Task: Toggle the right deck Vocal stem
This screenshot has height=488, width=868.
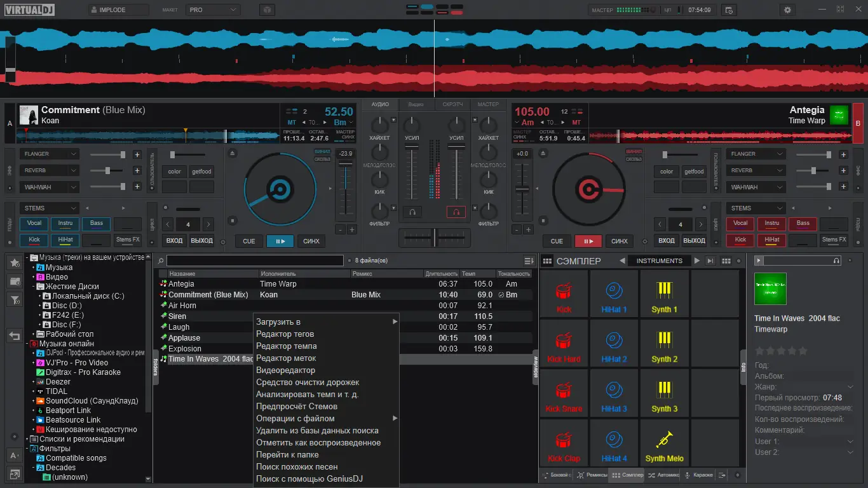Action: point(740,224)
